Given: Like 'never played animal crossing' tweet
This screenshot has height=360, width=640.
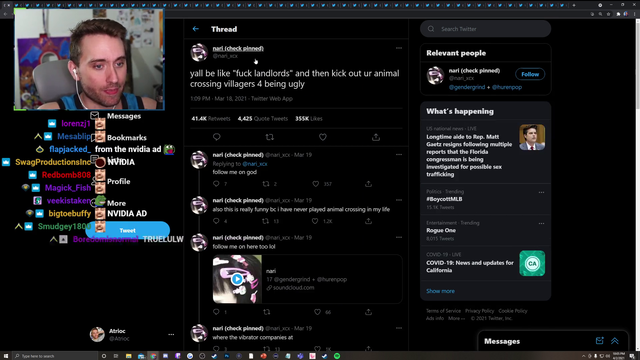Looking at the screenshot, I should tap(315, 221).
